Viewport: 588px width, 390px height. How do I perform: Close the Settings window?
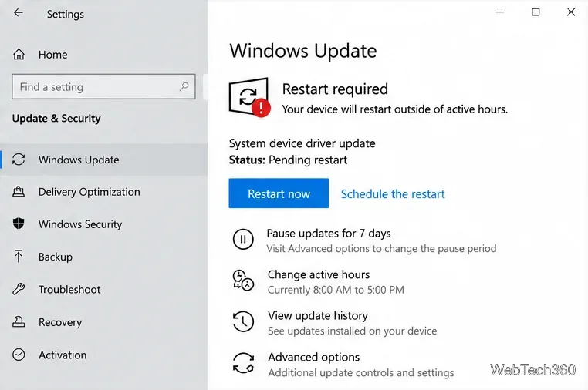571,12
